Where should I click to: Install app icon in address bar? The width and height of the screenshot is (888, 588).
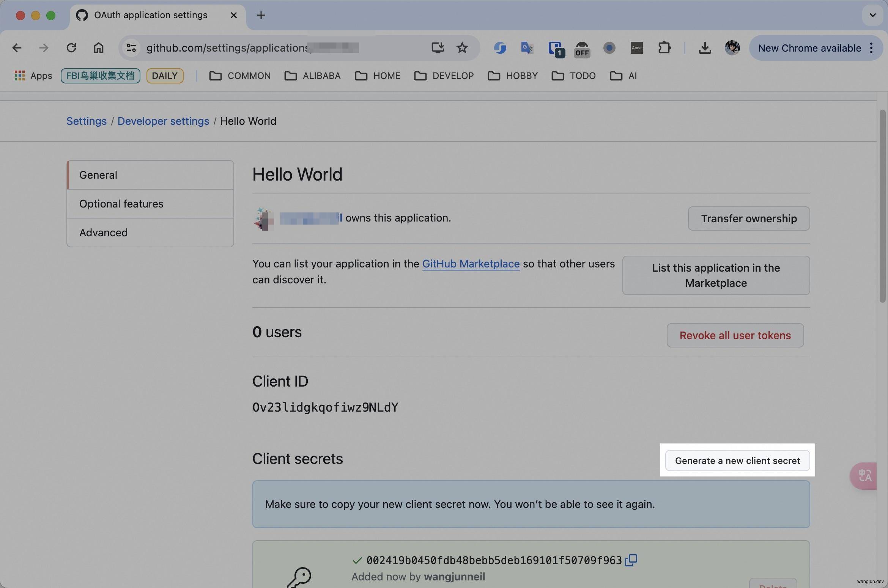coord(438,48)
